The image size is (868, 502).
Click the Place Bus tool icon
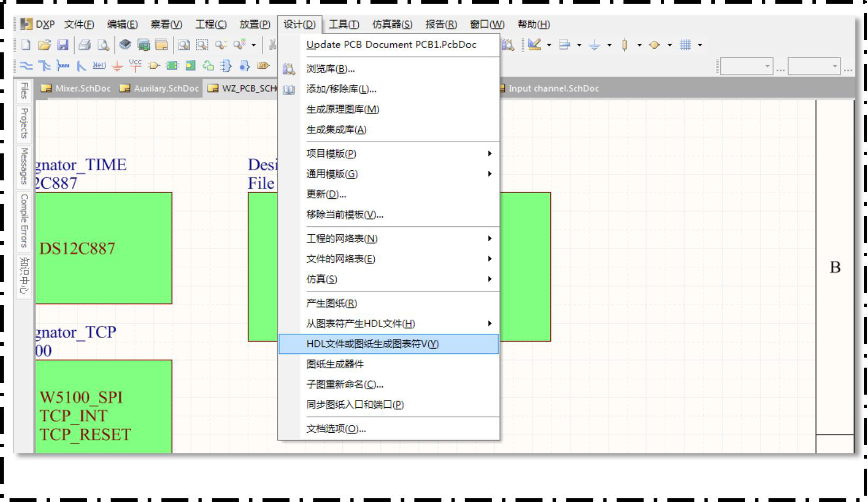pyautogui.click(x=44, y=66)
